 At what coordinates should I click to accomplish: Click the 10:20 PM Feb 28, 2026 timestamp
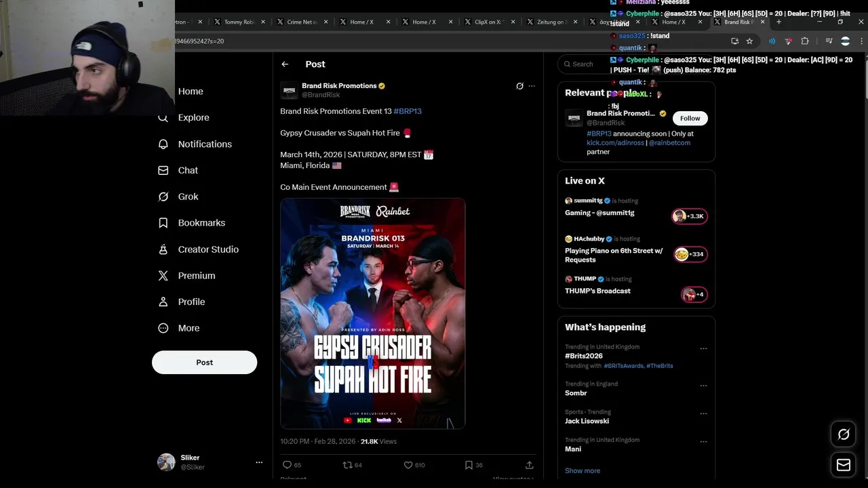(318, 441)
